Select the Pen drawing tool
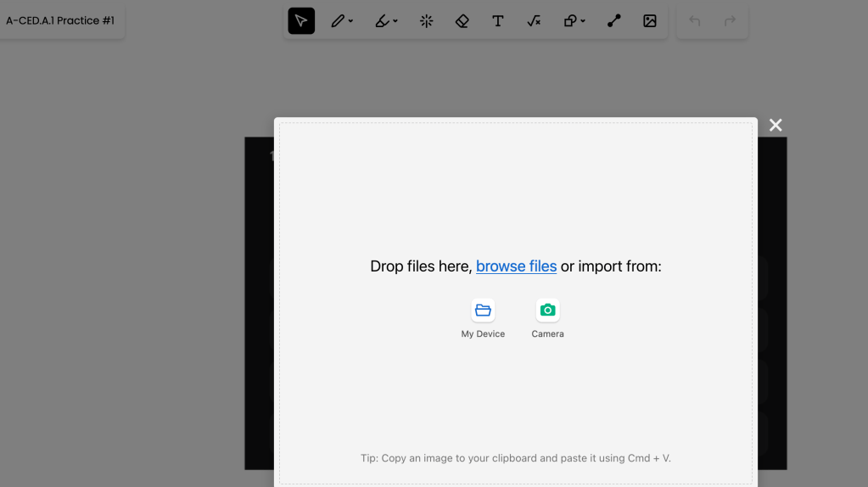Image resolution: width=868 pixels, height=487 pixels. [338, 21]
